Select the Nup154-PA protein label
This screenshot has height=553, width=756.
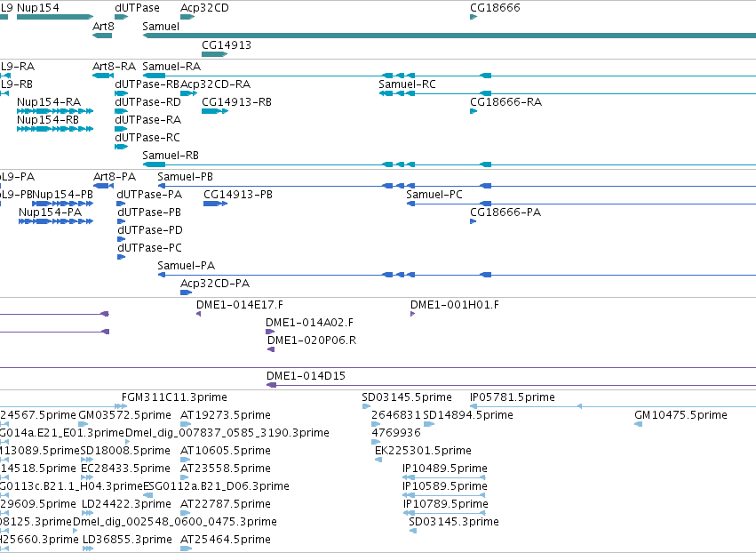51,212
